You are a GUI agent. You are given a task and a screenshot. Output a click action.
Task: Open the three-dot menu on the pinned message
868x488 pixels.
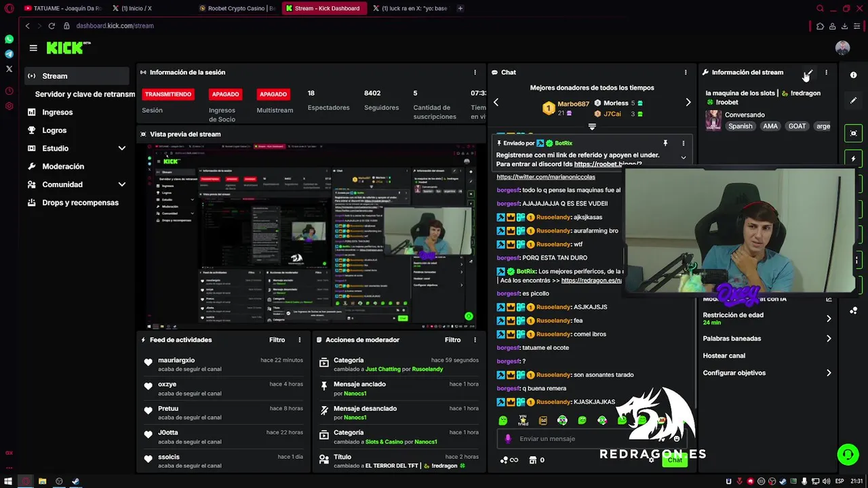coord(683,143)
